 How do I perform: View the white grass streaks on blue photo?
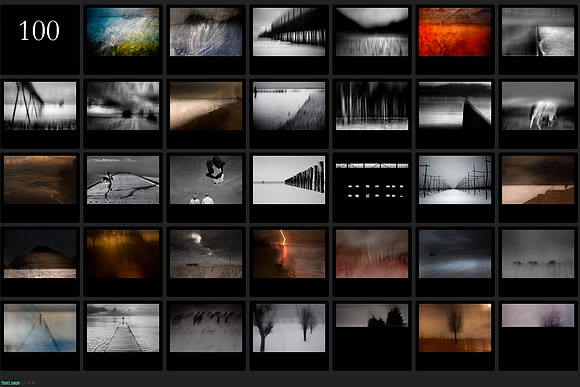click(x=206, y=32)
